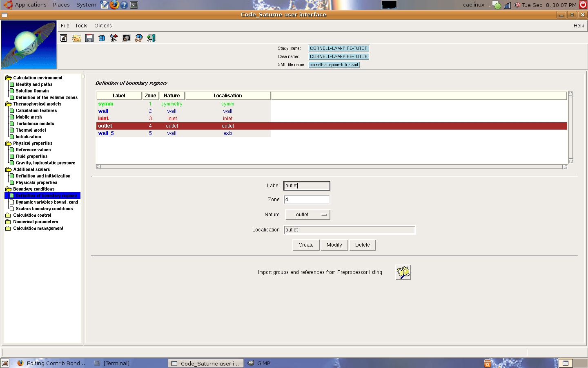This screenshot has width=588, height=368.
Task: Open the Nature dropdown showing outlet
Action: point(307,215)
